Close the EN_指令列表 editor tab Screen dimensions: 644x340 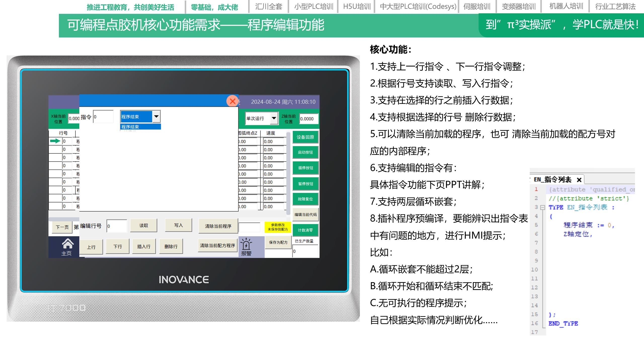[x=579, y=180]
